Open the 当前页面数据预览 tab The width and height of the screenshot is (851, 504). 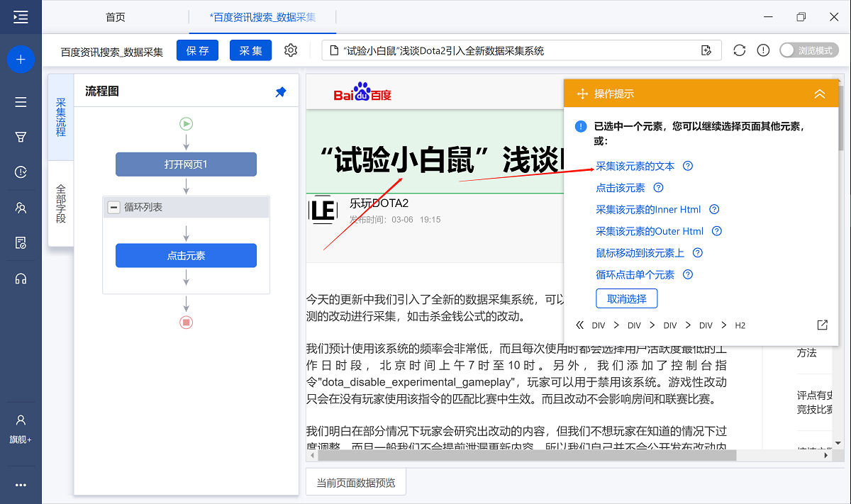coord(356,483)
